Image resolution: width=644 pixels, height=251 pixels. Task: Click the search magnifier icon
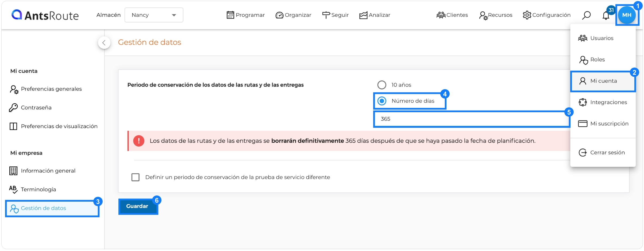(586, 15)
